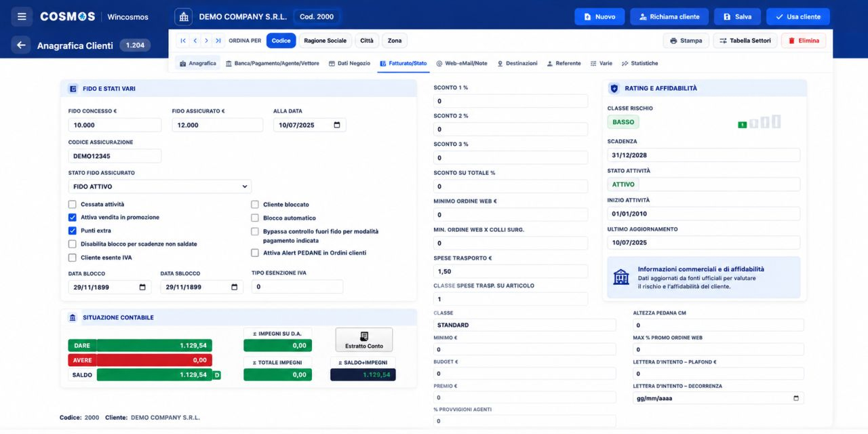Image resolution: width=868 pixels, height=434 pixels.
Task: Uncheck Punti extra
Action: 73,231
